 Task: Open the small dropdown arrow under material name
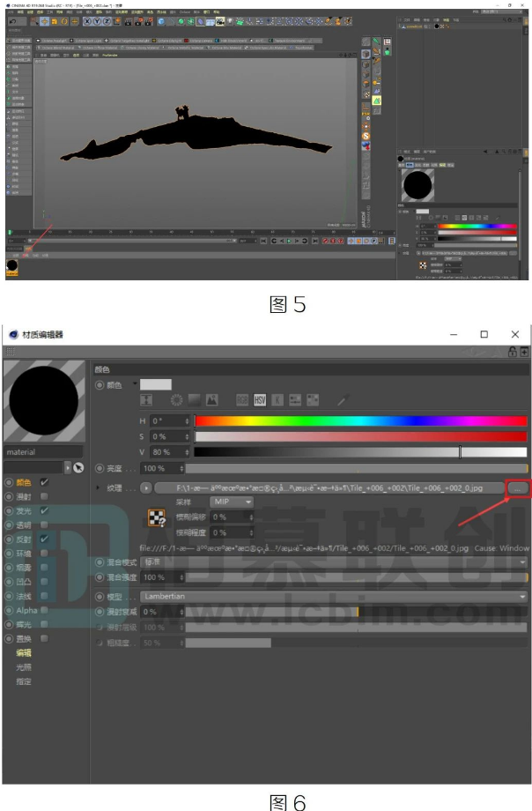pyautogui.click(x=68, y=467)
